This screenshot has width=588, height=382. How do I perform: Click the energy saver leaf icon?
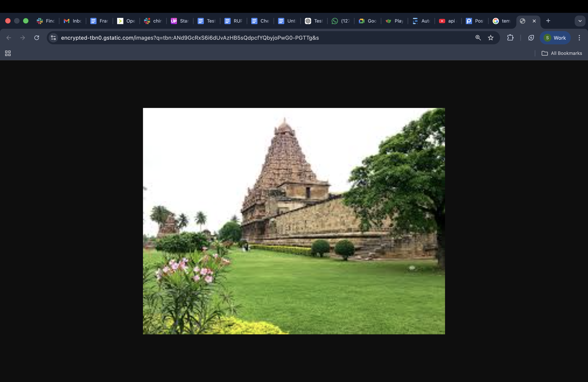(531, 38)
